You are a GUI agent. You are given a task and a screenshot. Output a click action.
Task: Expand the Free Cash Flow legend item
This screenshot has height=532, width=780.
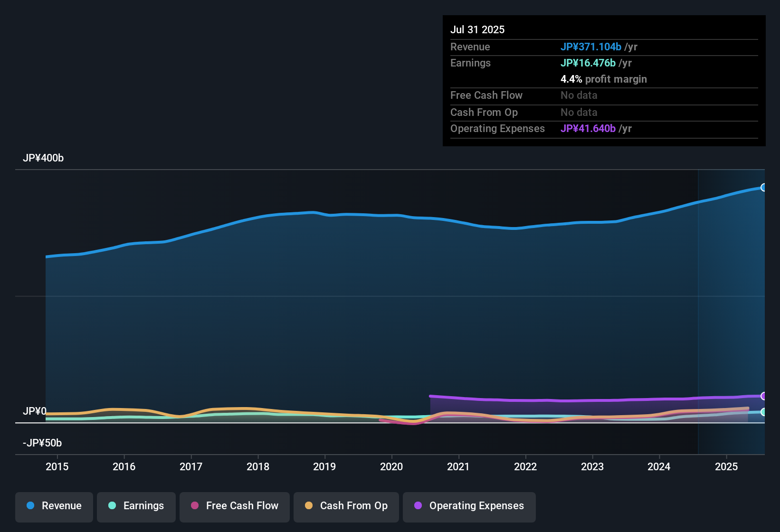tap(234, 506)
